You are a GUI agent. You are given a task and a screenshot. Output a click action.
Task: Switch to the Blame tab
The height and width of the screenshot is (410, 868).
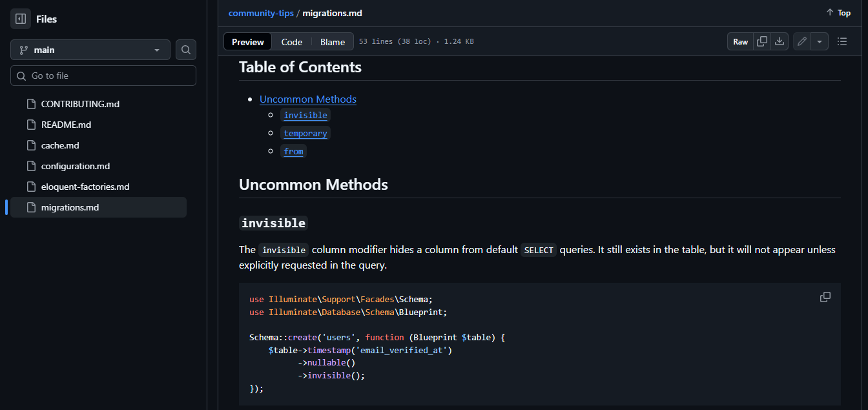pyautogui.click(x=333, y=42)
